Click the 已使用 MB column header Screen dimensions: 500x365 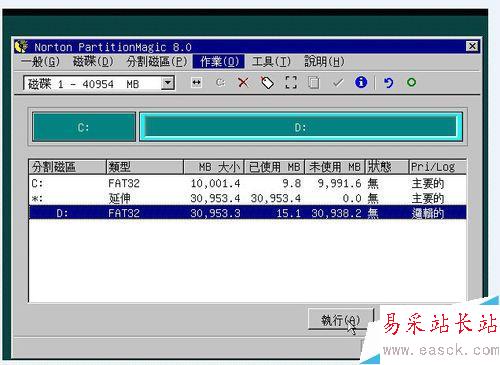point(274,167)
